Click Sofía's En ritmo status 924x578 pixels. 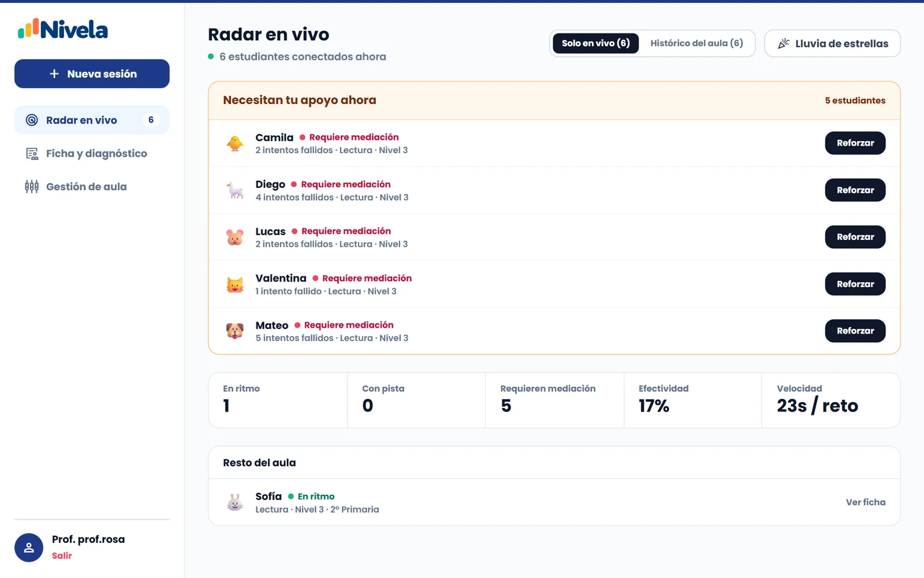pyautogui.click(x=311, y=497)
